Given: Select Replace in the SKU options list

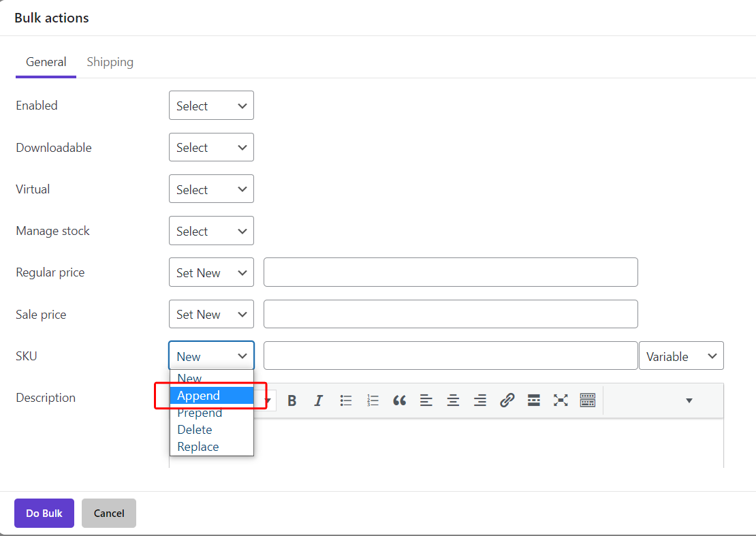Looking at the screenshot, I should (x=198, y=447).
